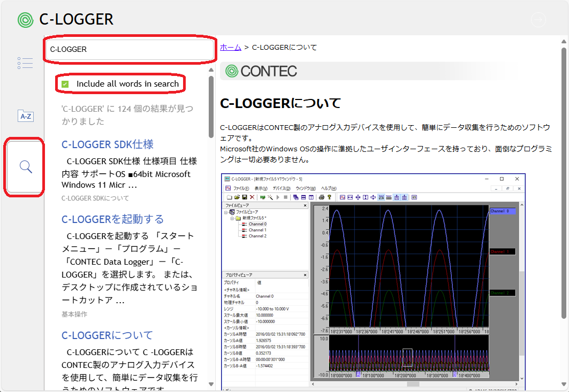Toggle the Include all words in search checkbox
The width and height of the screenshot is (569, 392).
[65, 84]
